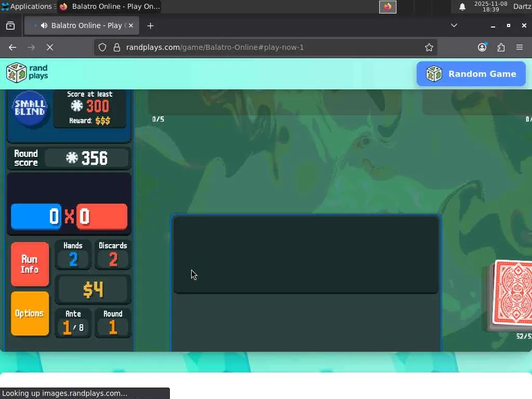Click the Small Blind chip icon

click(30, 108)
